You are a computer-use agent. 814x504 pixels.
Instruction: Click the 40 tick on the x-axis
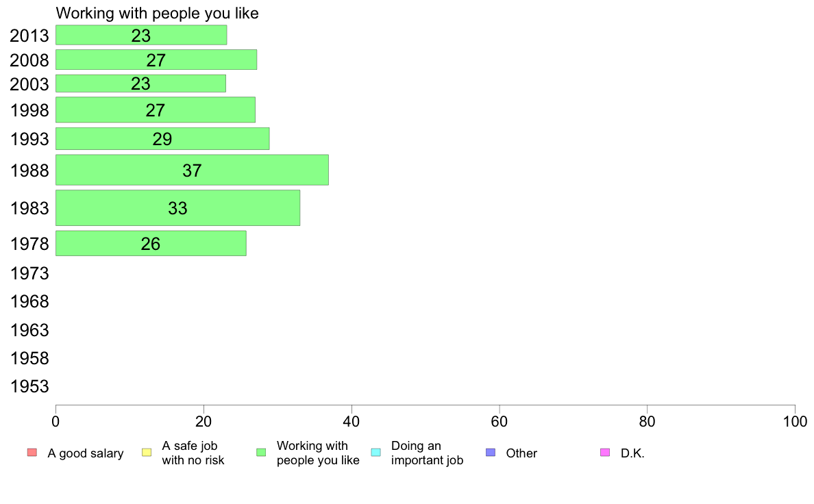(351, 421)
